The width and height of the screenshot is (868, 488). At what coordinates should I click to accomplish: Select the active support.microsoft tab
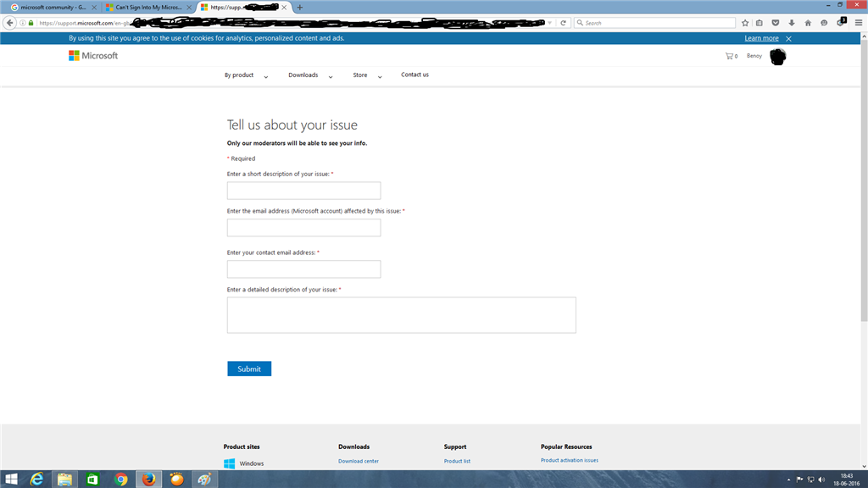pos(244,7)
